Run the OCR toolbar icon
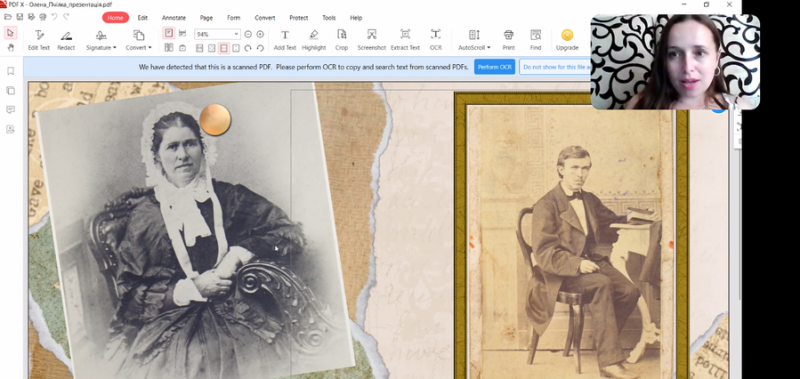 pyautogui.click(x=436, y=40)
